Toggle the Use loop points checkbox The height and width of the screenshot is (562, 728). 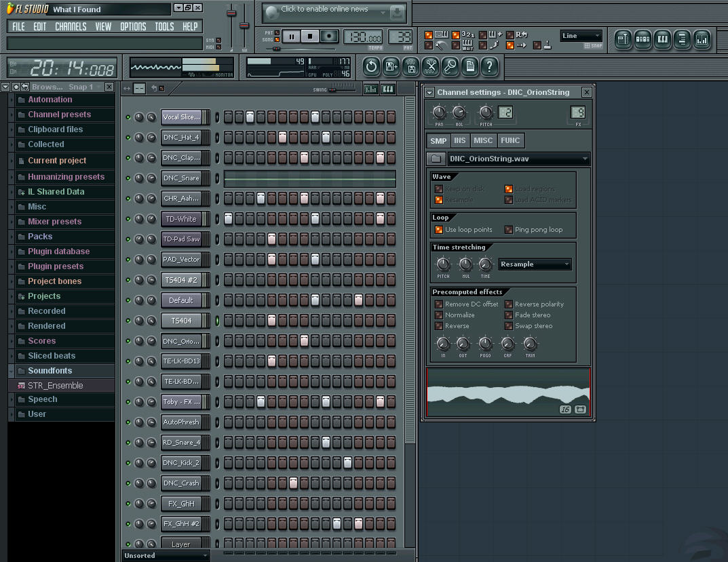(x=439, y=229)
